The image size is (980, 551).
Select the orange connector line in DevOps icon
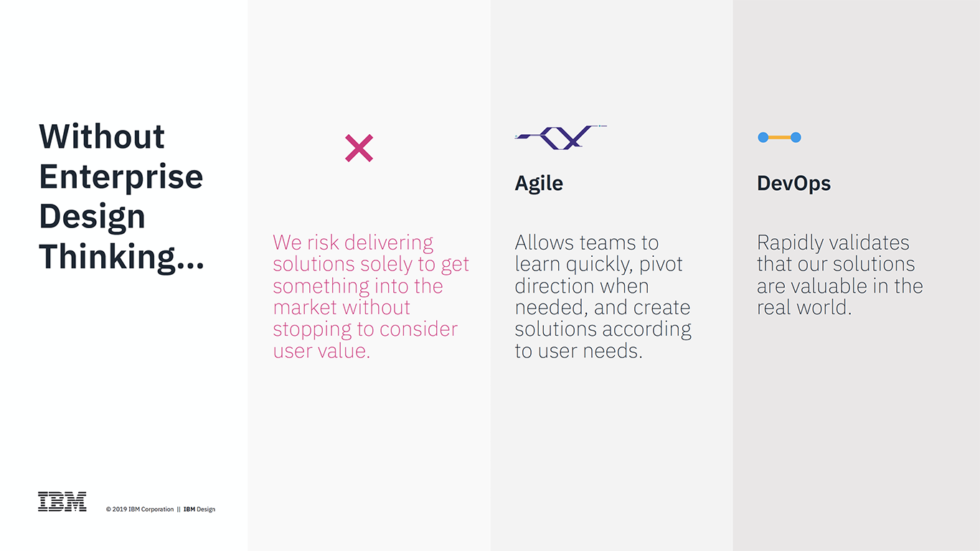click(x=779, y=137)
